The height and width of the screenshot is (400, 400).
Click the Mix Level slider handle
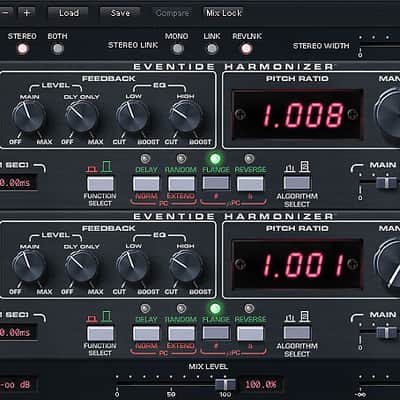(x=226, y=384)
